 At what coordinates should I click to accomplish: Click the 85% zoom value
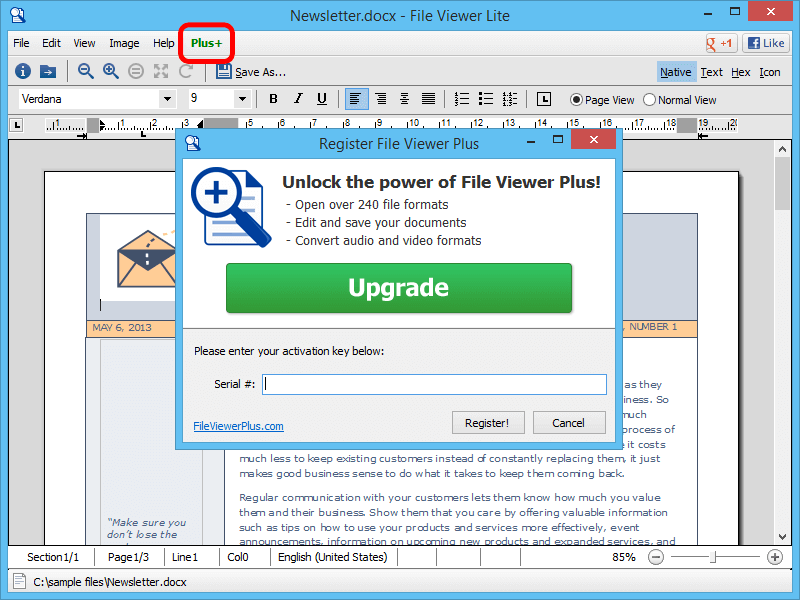point(624,557)
